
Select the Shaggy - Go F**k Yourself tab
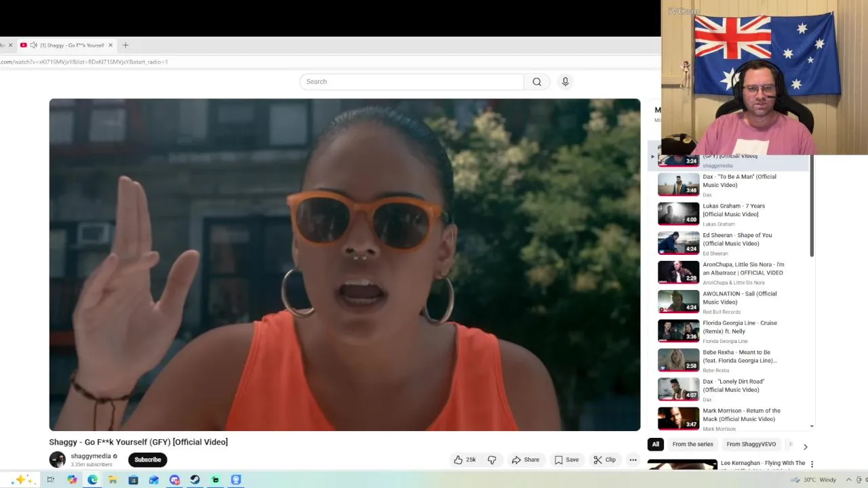point(66,45)
